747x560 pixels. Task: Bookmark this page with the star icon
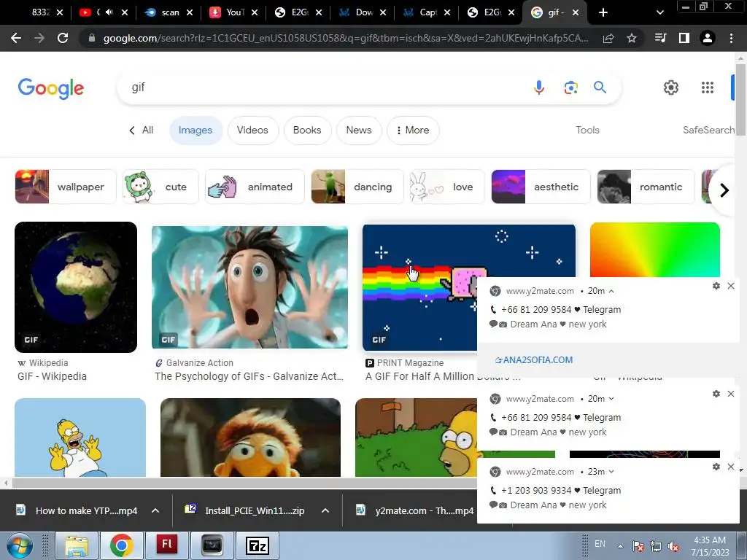click(631, 38)
